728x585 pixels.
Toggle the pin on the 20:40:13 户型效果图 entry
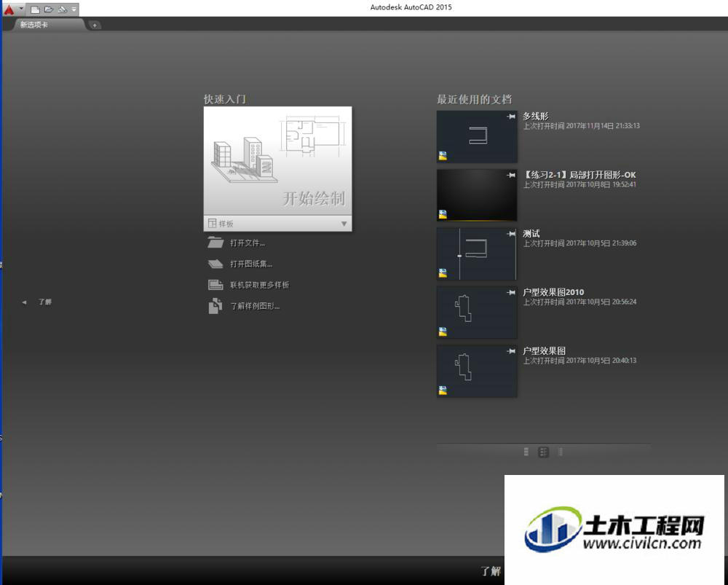[x=511, y=351]
